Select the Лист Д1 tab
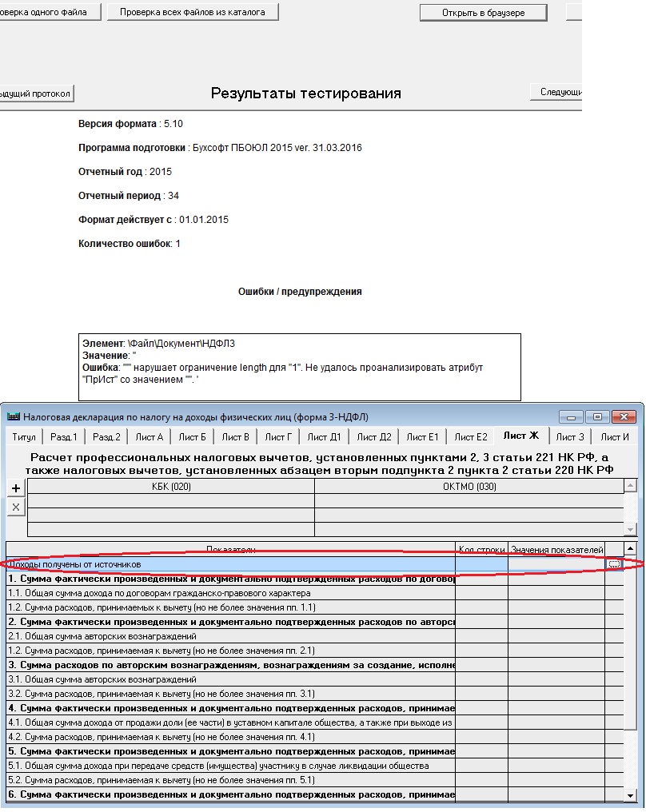 point(324,436)
